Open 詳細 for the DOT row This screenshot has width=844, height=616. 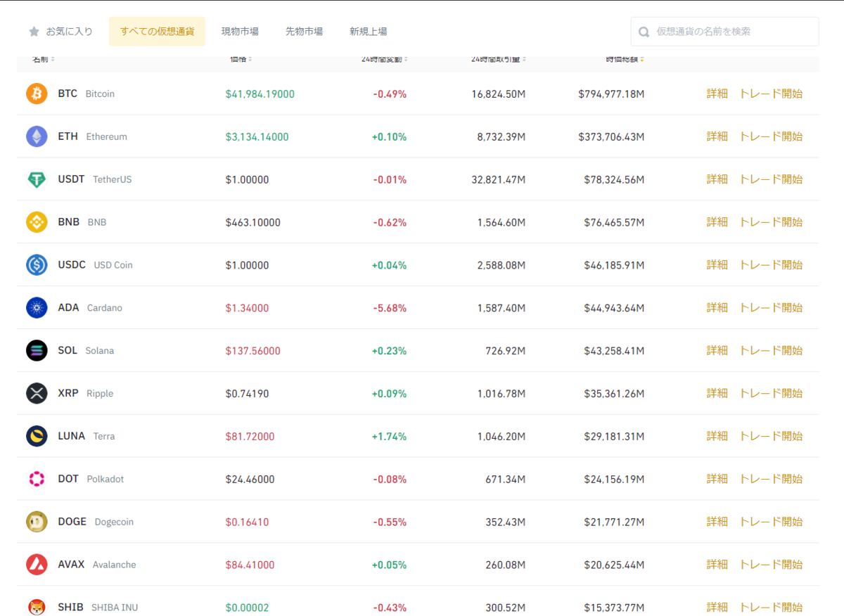pyautogui.click(x=717, y=479)
